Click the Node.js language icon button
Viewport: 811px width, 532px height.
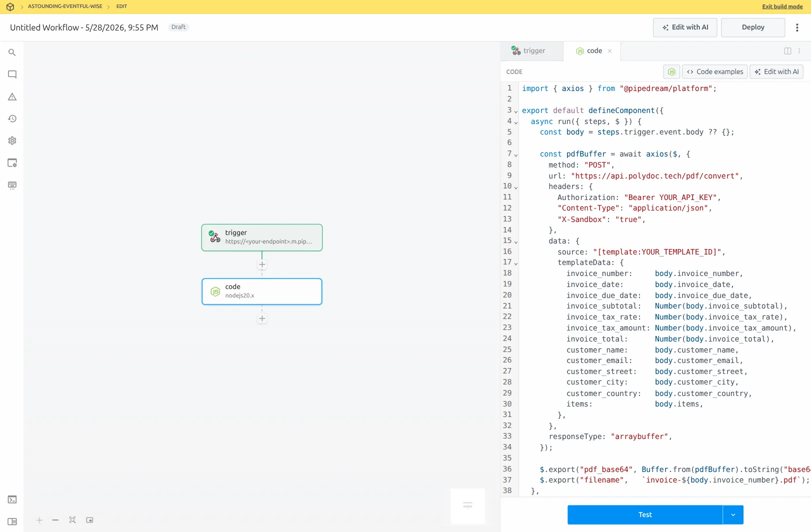[671, 71]
